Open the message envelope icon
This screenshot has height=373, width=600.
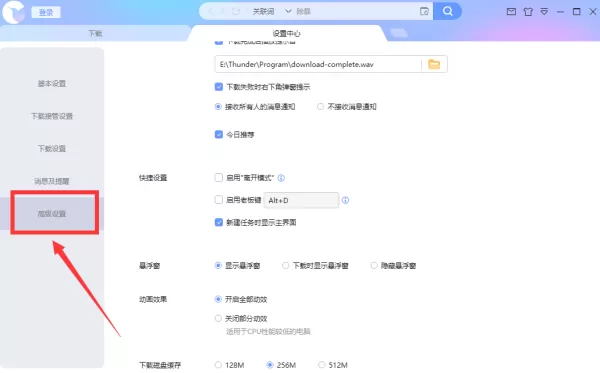[x=511, y=11]
